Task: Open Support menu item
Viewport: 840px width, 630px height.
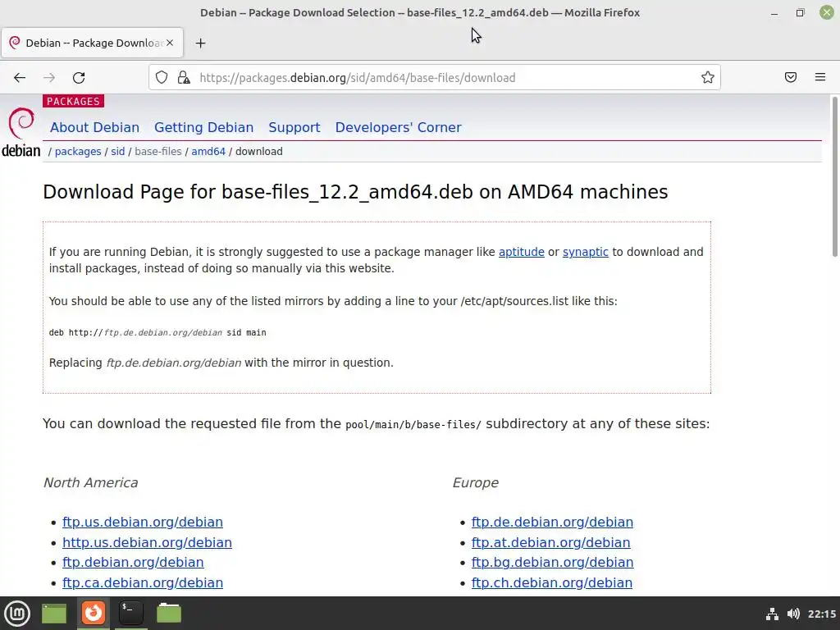Action: tap(294, 127)
